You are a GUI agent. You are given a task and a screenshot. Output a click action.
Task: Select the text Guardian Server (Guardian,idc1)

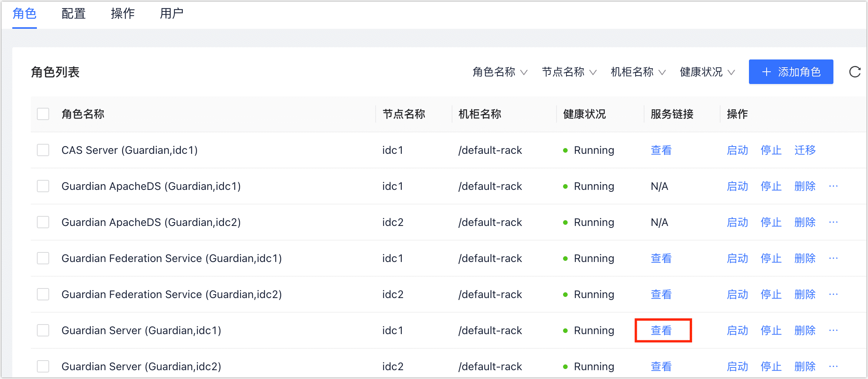[x=141, y=330]
